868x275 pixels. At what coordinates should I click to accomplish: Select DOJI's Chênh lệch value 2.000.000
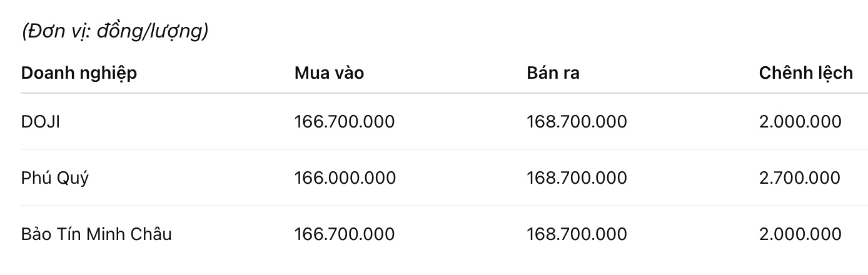pos(800,121)
